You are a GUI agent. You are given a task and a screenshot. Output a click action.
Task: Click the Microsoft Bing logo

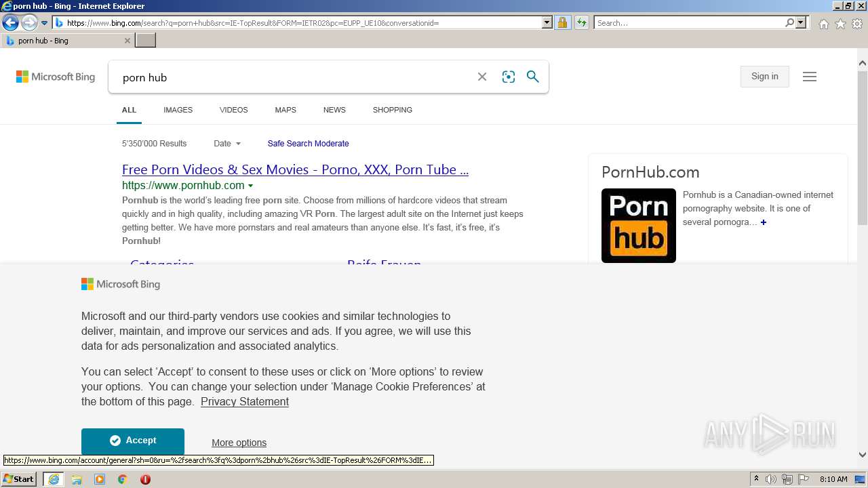pos(56,77)
